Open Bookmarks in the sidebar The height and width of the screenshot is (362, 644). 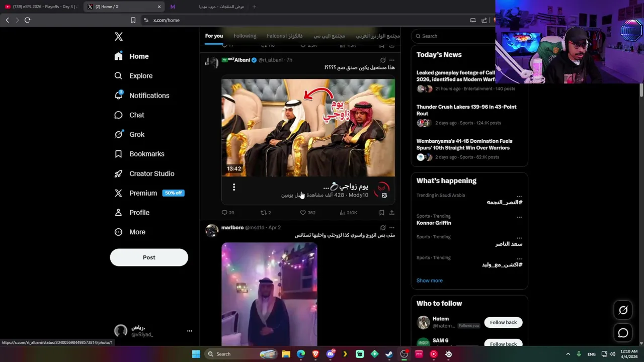tap(139, 154)
